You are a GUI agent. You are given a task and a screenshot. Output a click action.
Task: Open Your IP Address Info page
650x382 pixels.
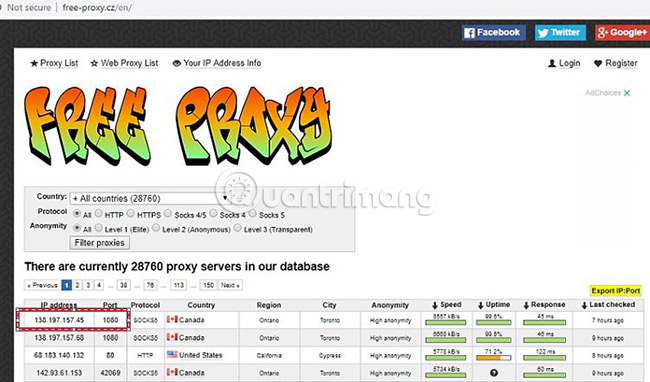pos(217,63)
